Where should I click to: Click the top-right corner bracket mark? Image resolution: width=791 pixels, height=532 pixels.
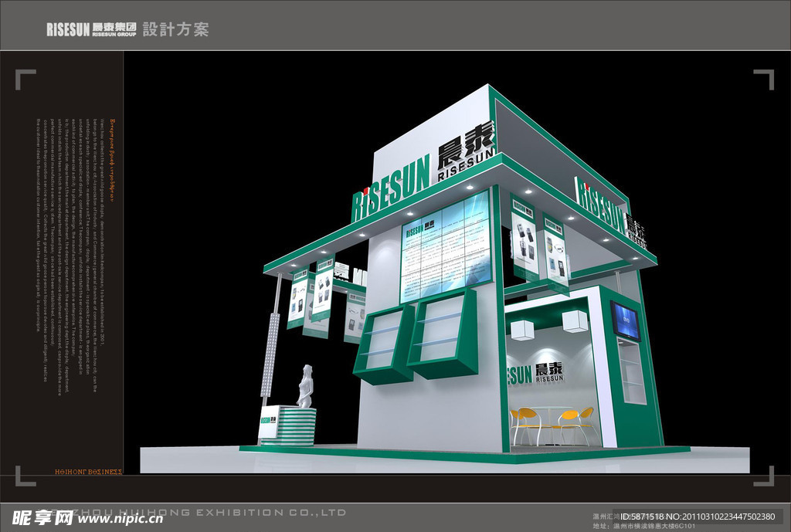pyautogui.click(x=764, y=78)
